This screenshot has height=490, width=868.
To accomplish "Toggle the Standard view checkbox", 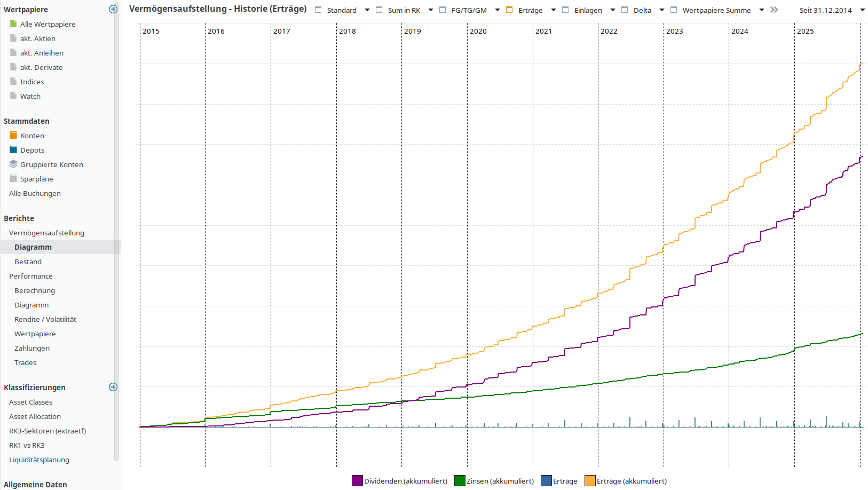I will 319,10.
